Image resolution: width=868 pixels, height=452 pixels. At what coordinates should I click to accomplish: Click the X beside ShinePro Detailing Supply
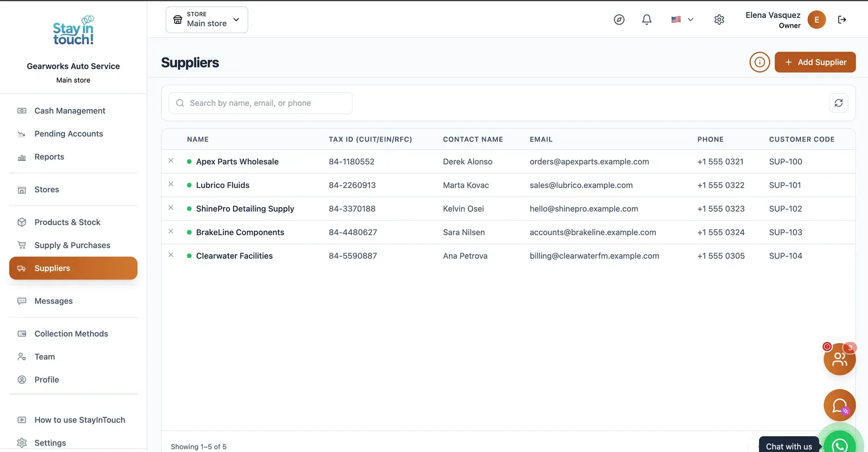(171, 208)
